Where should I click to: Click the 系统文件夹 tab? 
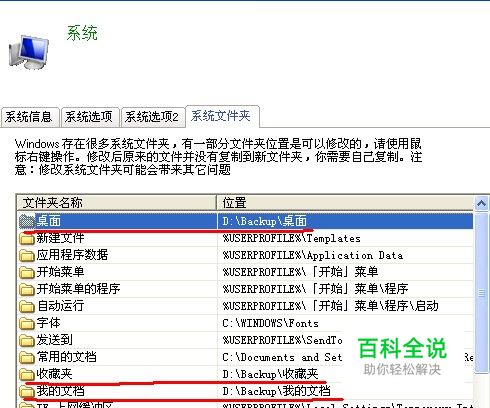(x=222, y=116)
